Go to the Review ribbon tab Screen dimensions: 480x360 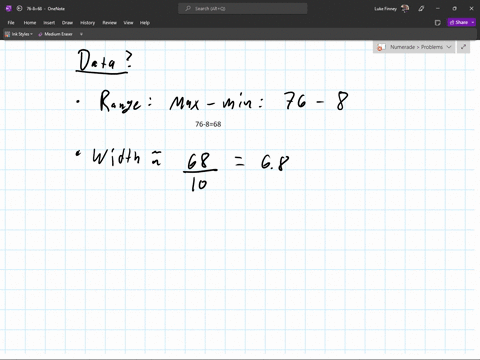point(109,23)
